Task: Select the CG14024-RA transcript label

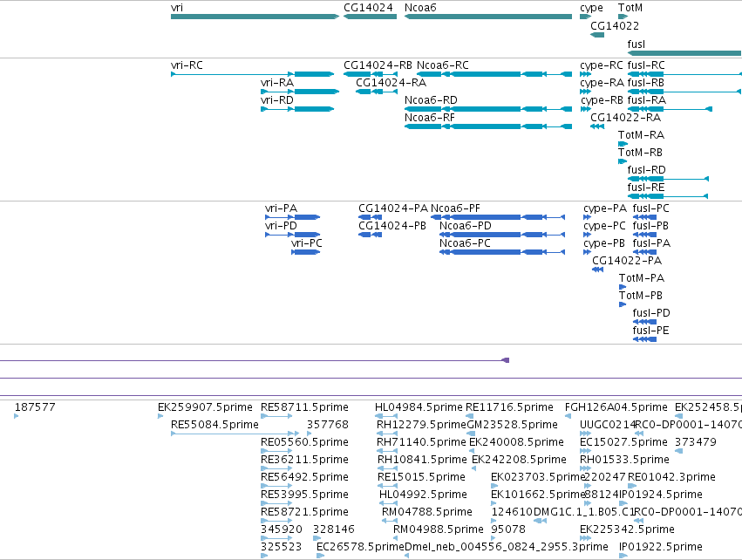Action: (391, 82)
